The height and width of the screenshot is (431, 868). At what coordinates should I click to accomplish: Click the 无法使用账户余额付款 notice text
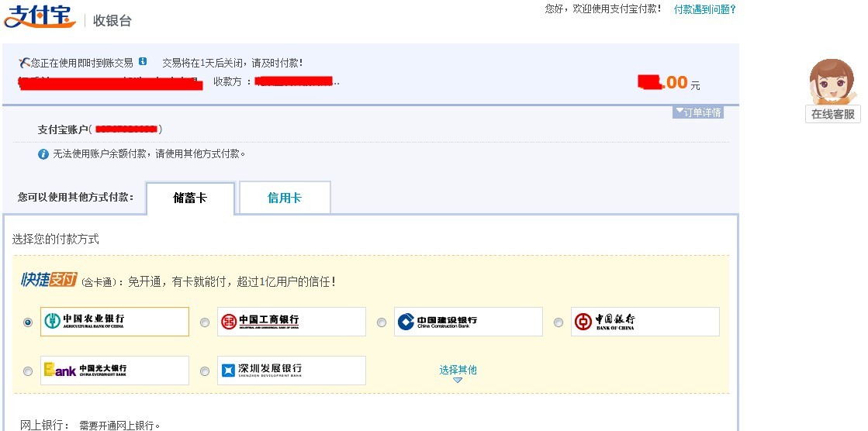tap(149, 153)
